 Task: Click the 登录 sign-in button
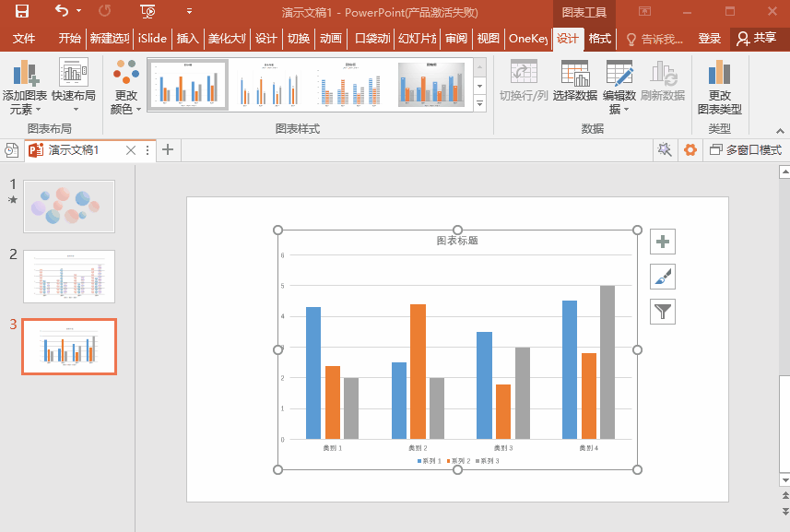click(710, 39)
